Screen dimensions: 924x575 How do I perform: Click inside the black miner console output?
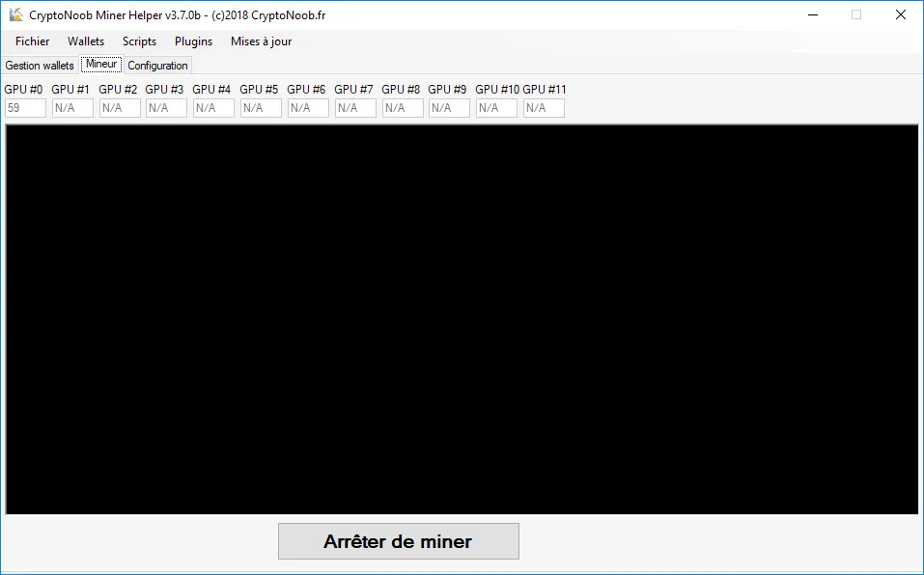462,319
